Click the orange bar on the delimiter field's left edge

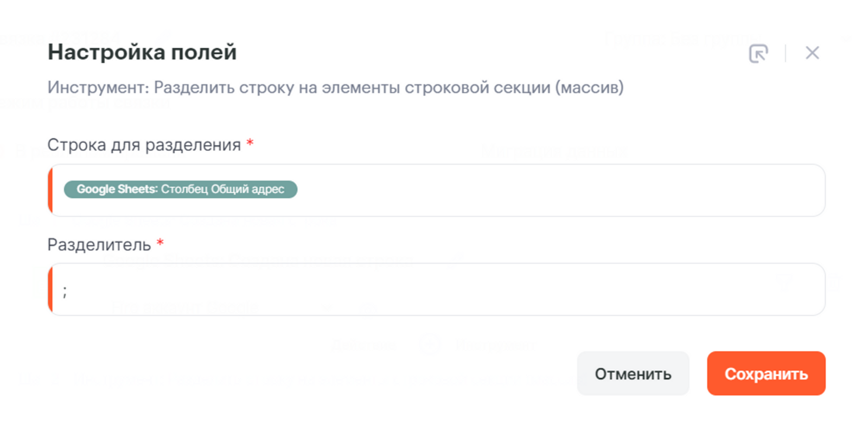pos(50,290)
